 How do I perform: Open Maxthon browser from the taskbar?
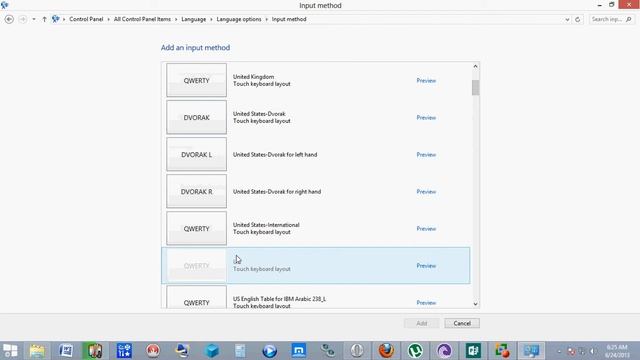pyautogui.click(x=299, y=351)
